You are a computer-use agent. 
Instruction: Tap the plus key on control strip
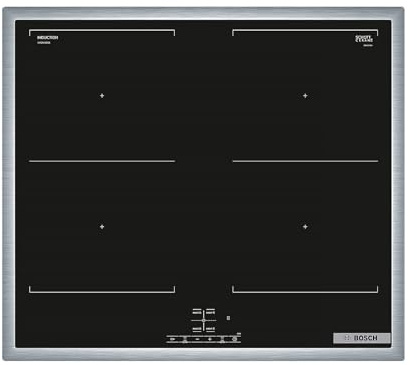point(210,339)
